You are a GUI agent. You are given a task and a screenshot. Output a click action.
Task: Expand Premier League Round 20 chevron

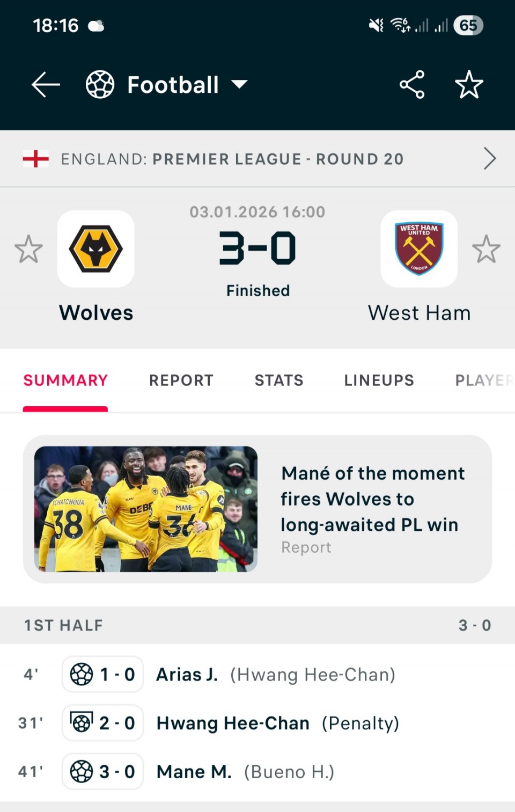click(x=489, y=159)
